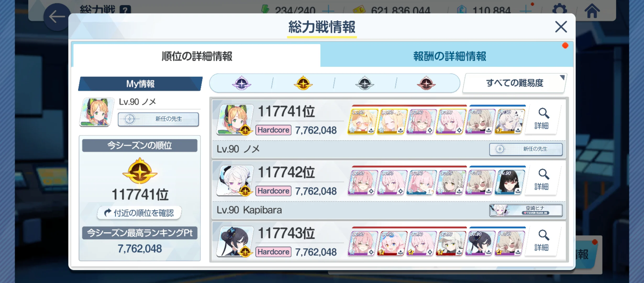
Task: Select the gold rank filter icon
Action: (303, 83)
